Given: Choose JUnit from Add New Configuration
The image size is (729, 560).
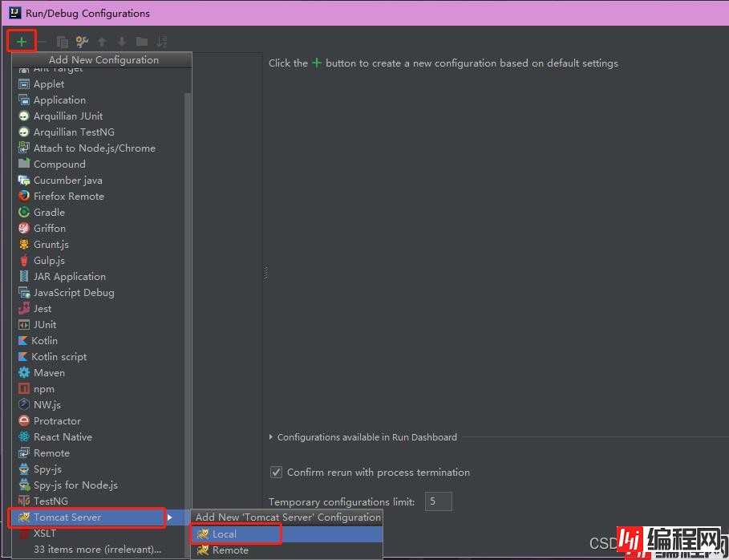Looking at the screenshot, I should [x=45, y=325].
